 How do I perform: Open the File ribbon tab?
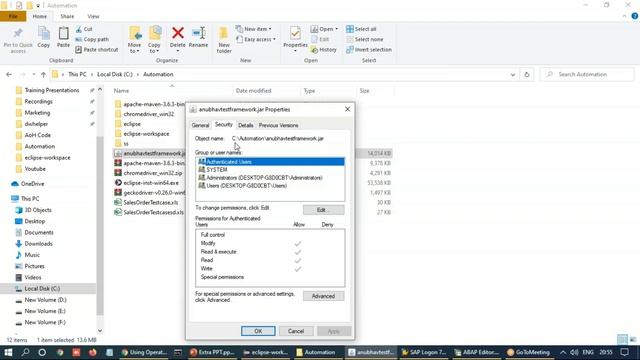click(13, 16)
